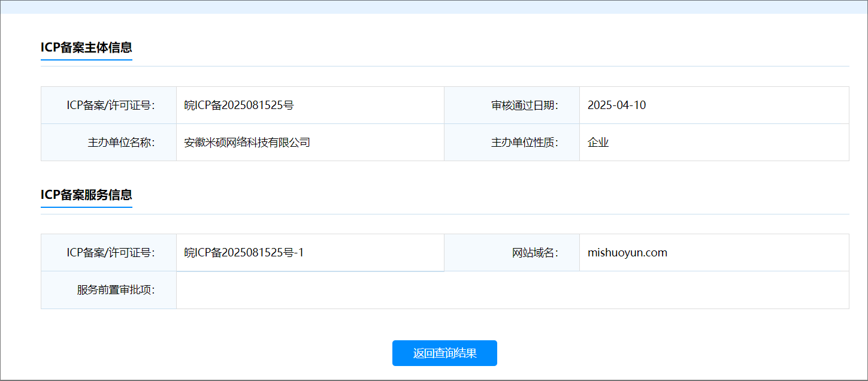Click the 主办单位性质 label
The height and width of the screenshot is (381, 868).
[x=525, y=143]
